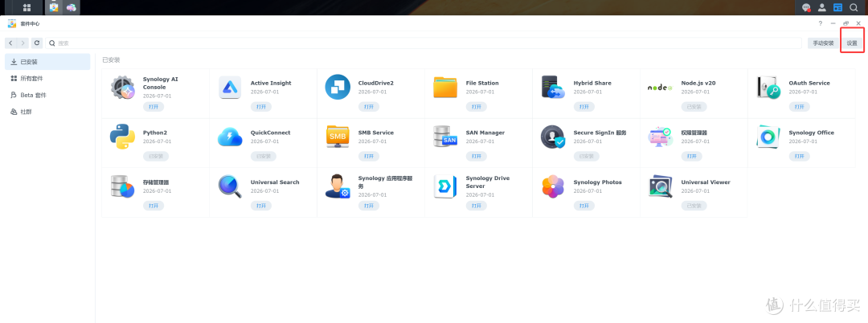The height and width of the screenshot is (323, 868).
Task: Go back with the left arrow button
Action: tap(11, 43)
